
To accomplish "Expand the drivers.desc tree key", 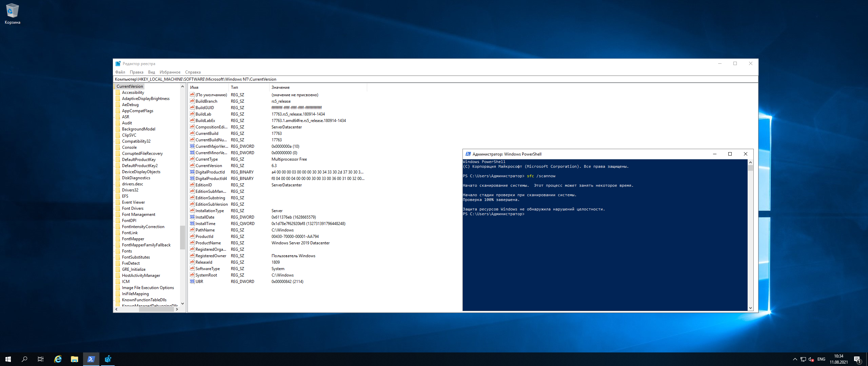I will coord(114,184).
